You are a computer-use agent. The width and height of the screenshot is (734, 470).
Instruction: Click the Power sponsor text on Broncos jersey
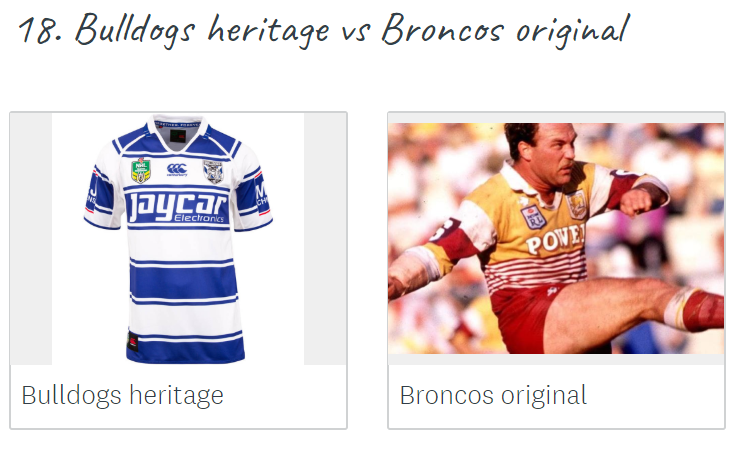point(556,239)
